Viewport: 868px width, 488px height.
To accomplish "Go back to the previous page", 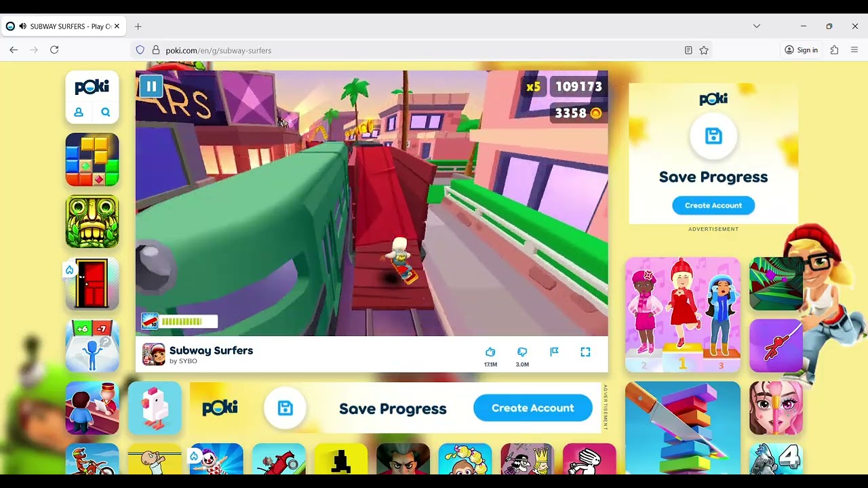I will click(x=14, y=50).
